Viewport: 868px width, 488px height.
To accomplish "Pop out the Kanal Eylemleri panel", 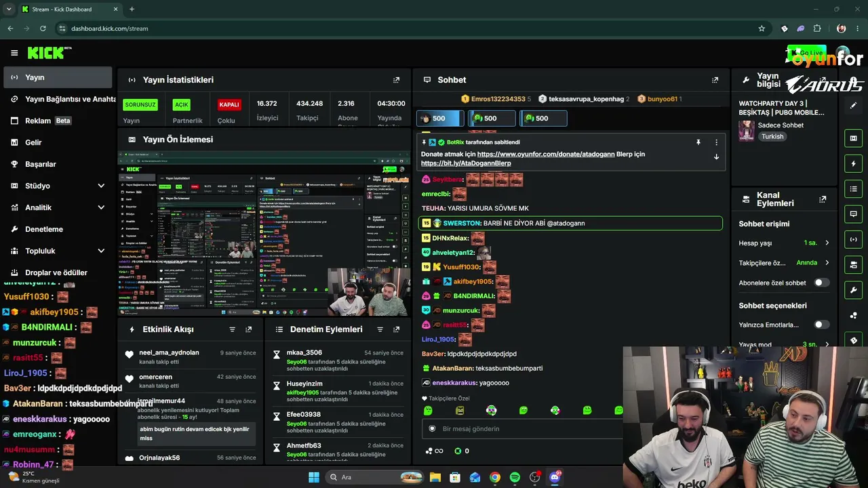I will (823, 199).
